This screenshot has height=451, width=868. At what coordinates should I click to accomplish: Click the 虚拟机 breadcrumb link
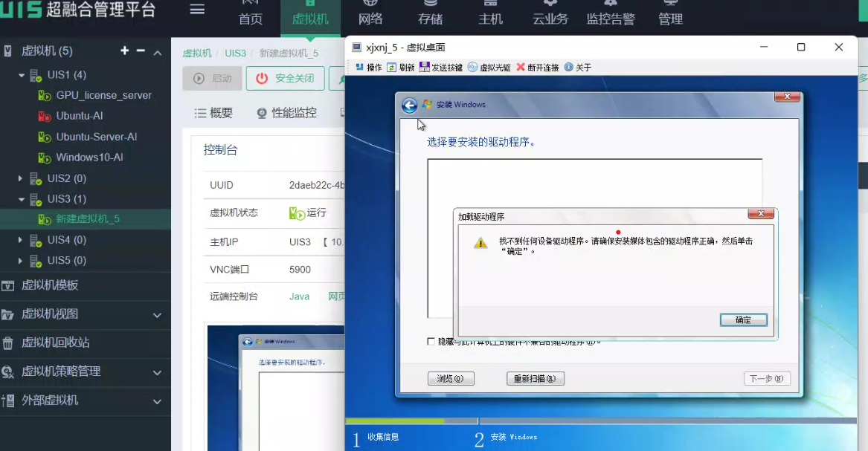197,53
